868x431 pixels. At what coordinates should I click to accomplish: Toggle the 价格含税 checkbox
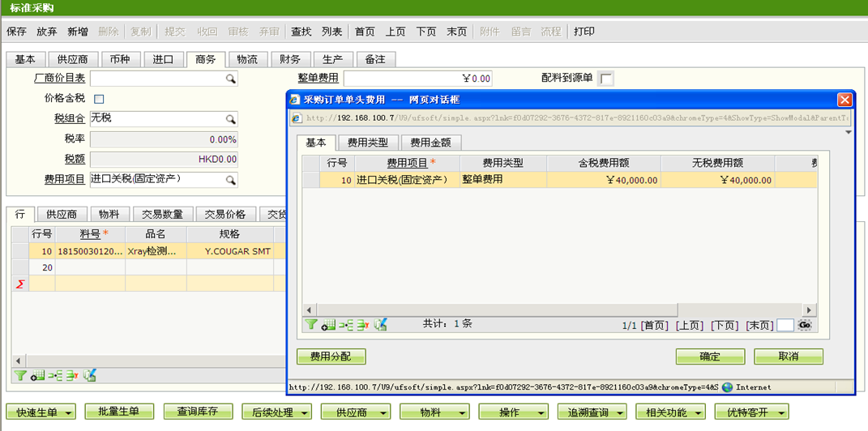point(99,99)
